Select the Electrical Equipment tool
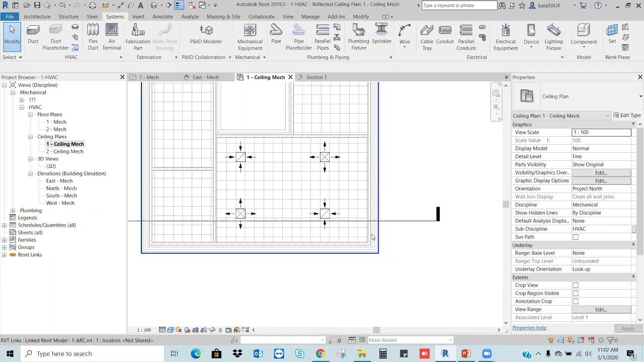This screenshot has width=644, height=362. [506, 38]
